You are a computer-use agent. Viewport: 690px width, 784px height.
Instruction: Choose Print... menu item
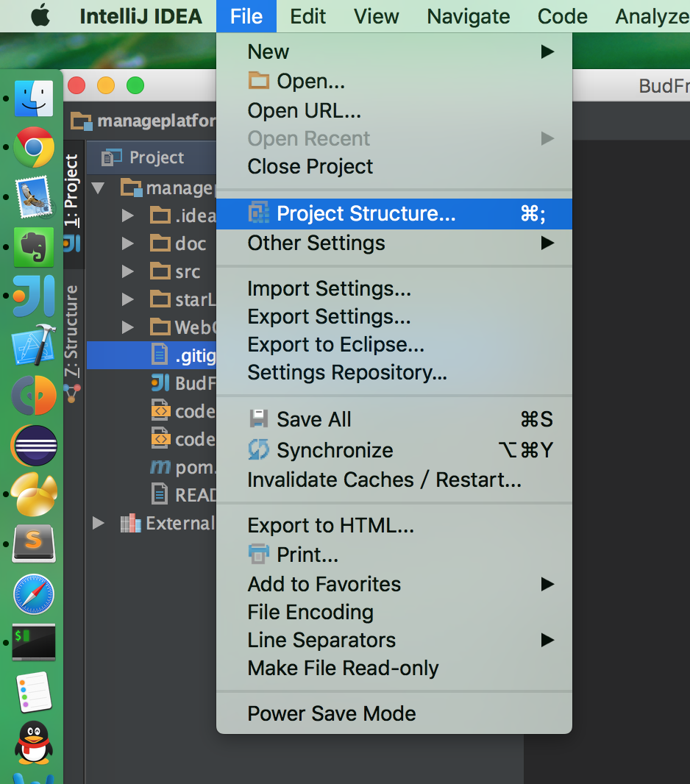coord(394,555)
